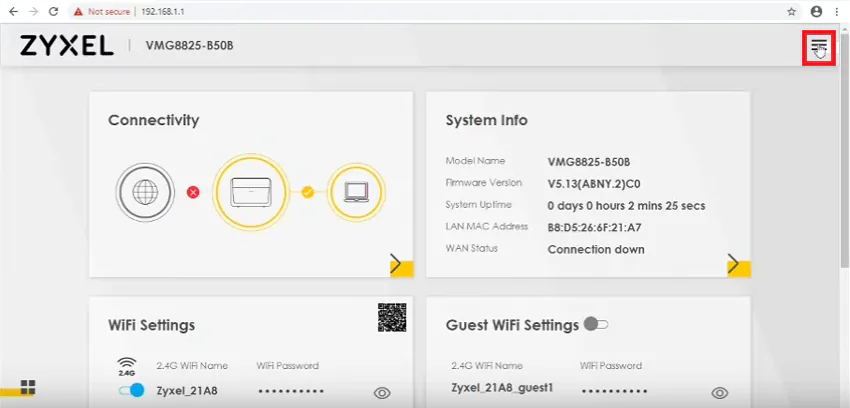Viewport: 850px width, 408px height.
Task: Expand the Connectivity card arrow
Action: pyautogui.click(x=401, y=265)
